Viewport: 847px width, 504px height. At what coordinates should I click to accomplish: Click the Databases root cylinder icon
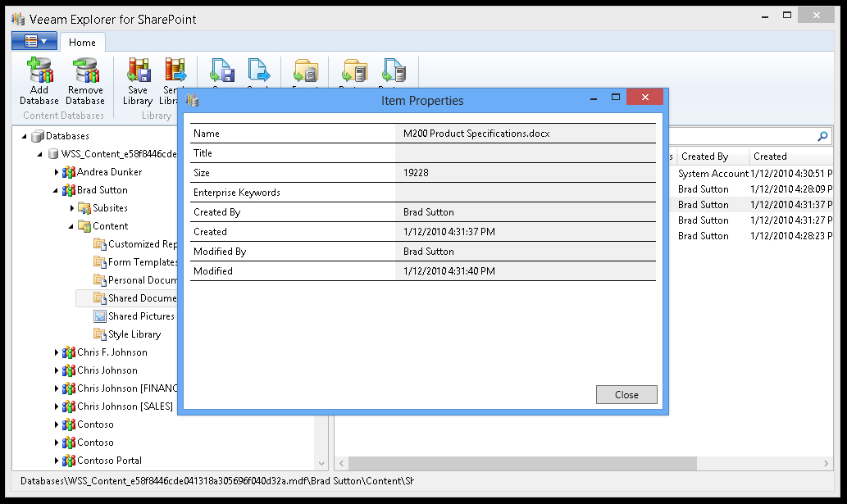(37, 136)
